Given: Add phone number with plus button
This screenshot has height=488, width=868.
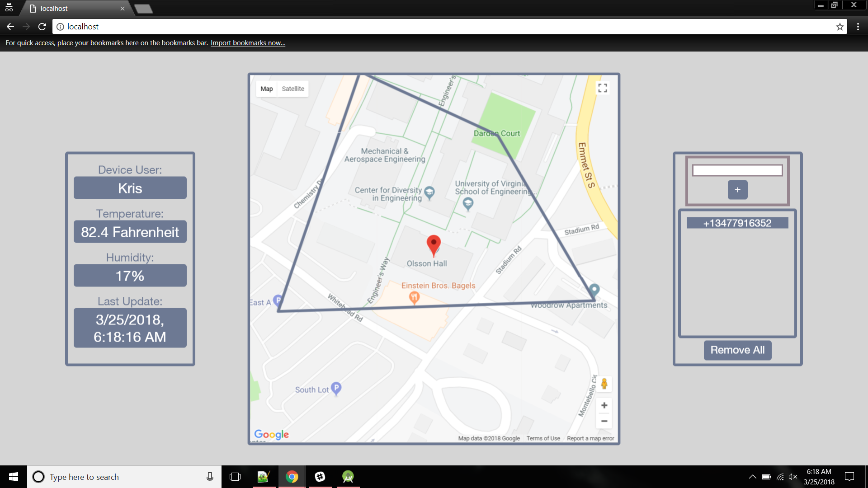Looking at the screenshot, I should tap(737, 190).
